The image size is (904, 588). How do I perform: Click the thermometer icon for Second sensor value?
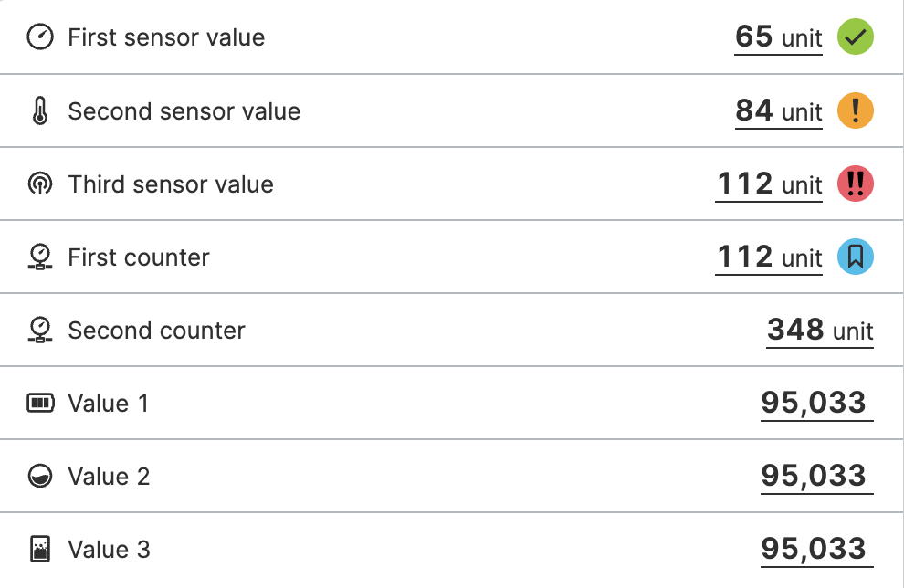coord(40,110)
